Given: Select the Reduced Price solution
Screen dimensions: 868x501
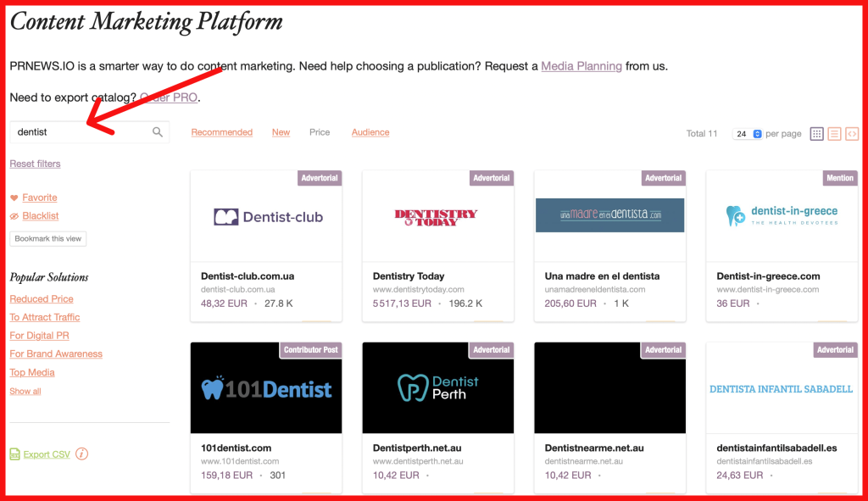Looking at the screenshot, I should (x=42, y=299).
